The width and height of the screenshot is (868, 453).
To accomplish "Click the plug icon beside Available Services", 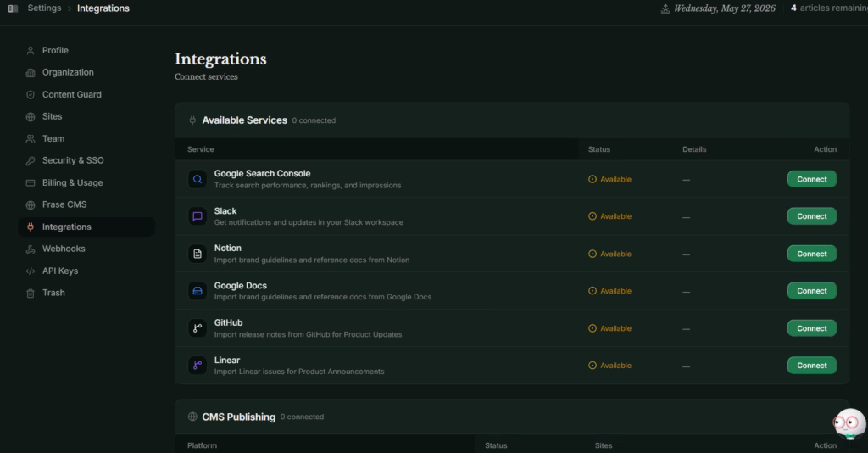I will pyautogui.click(x=192, y=120).
